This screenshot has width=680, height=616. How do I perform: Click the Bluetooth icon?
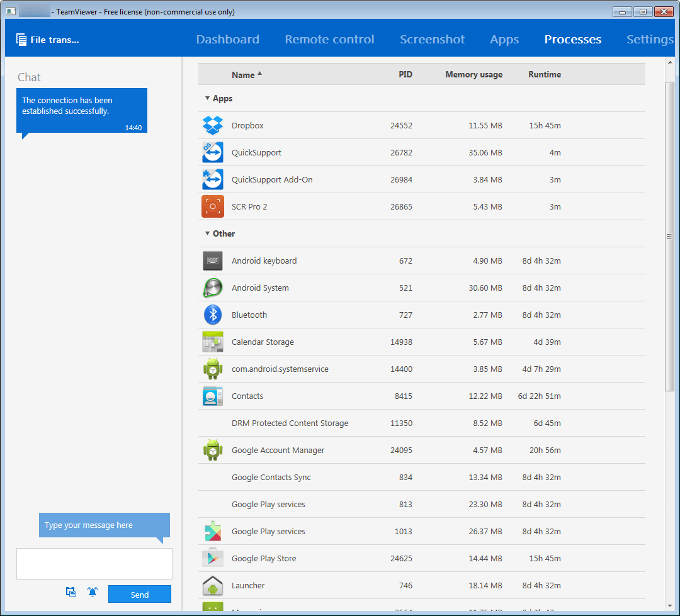pos(213,315)
